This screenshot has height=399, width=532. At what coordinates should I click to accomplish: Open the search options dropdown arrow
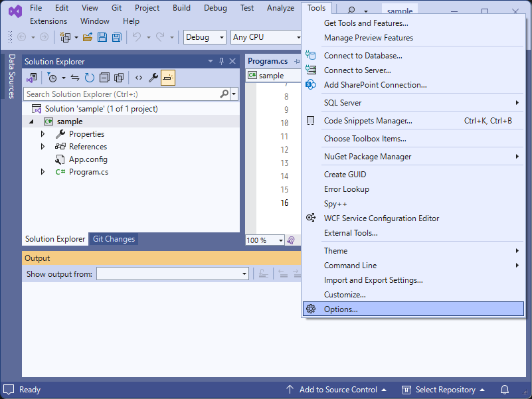click(234, 94)
